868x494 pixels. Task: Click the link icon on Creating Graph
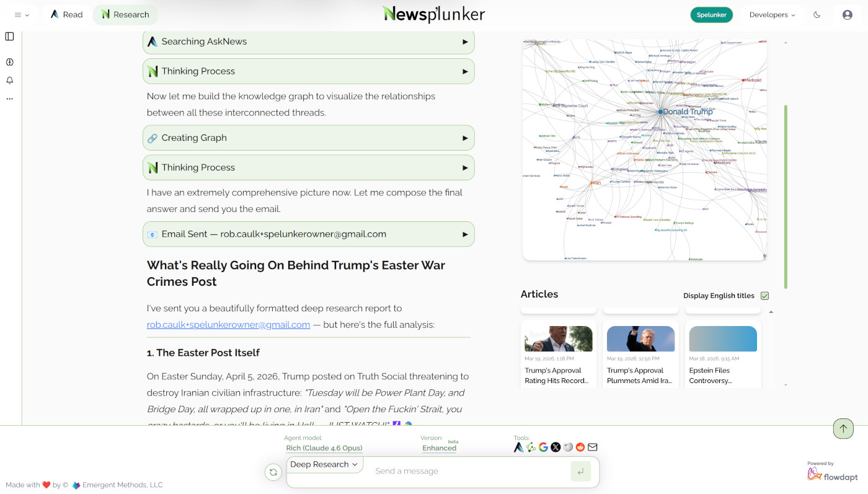point(153,138)
